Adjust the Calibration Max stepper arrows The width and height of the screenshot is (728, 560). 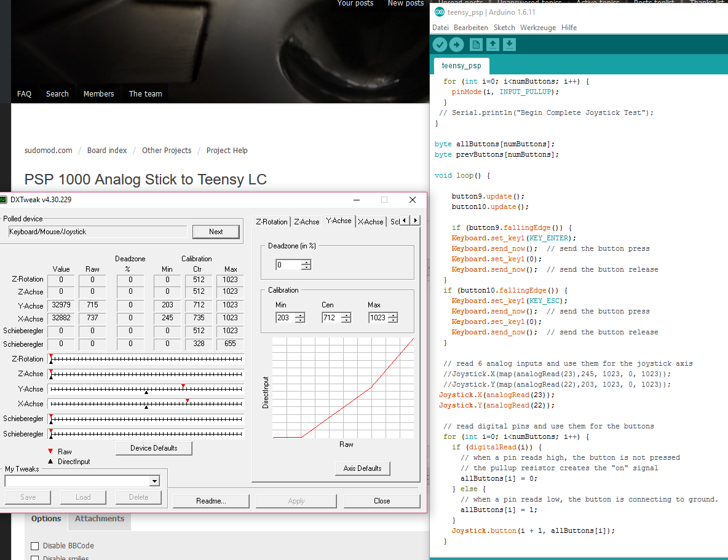point(393,318)
